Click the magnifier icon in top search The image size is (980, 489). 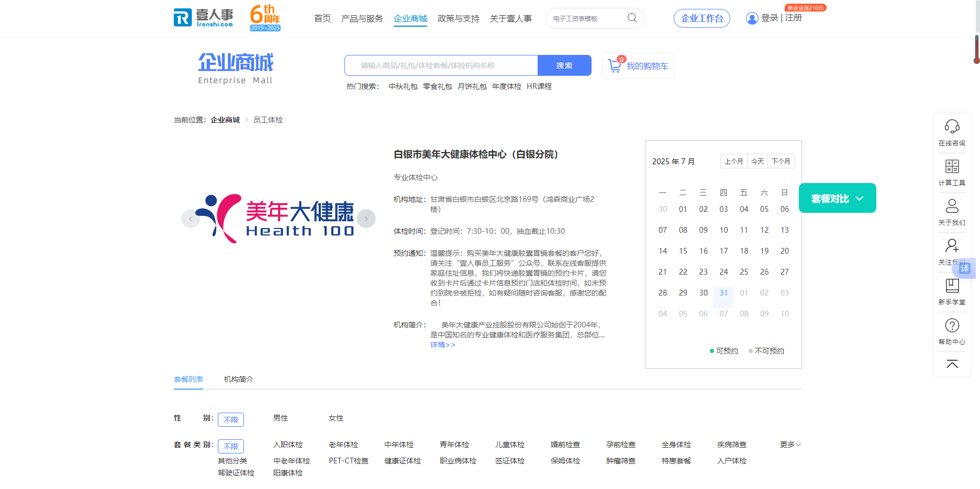[632, 18]
